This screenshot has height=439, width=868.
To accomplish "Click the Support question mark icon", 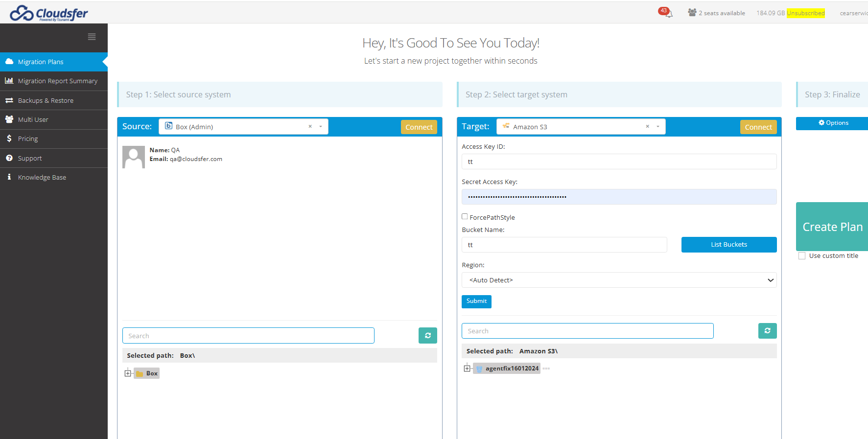I will point(9,158).
